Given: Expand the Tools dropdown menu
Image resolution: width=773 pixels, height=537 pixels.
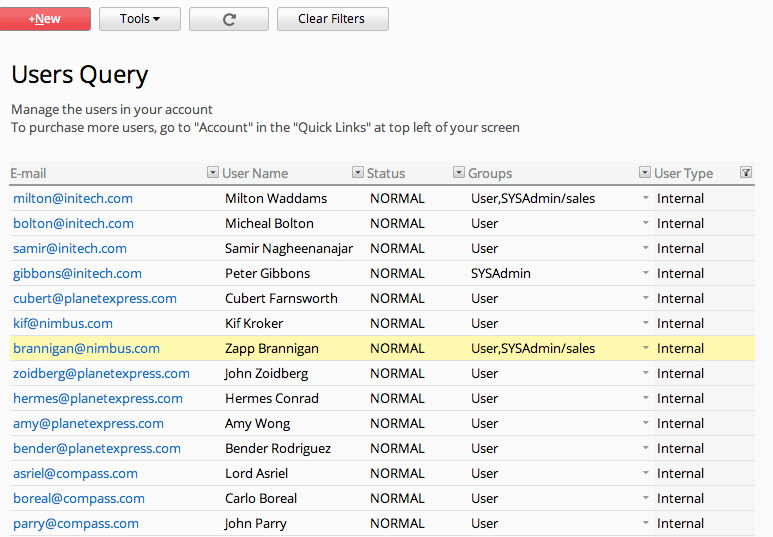Looking at the screenshot, I should click(x=140, y=19).
